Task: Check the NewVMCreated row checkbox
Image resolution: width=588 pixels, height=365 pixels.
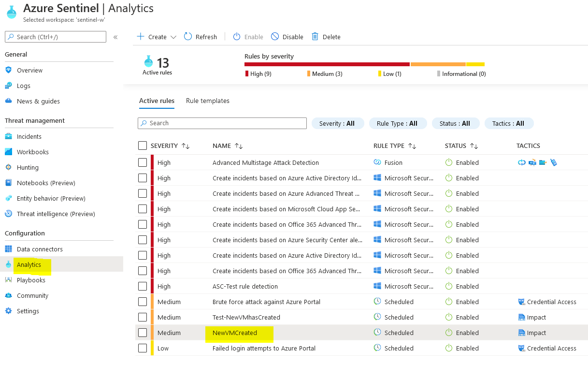Action: pyautogui.click(x=143, y=333)
